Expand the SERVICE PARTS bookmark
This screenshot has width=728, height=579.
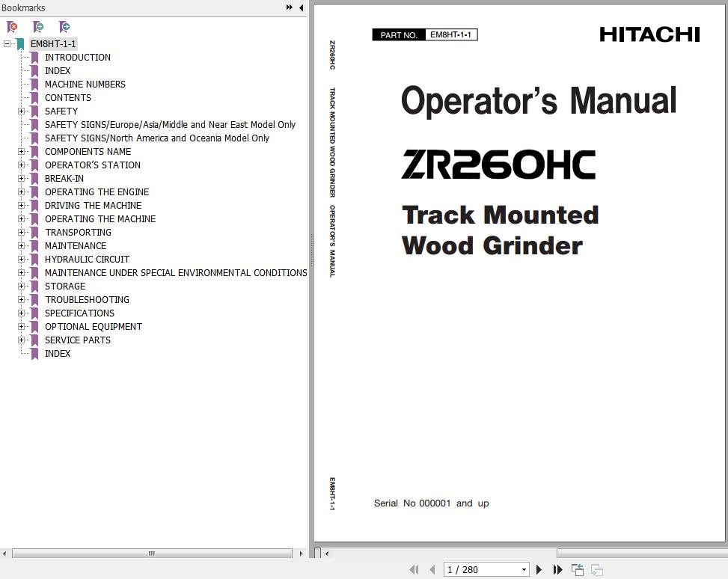21,340
